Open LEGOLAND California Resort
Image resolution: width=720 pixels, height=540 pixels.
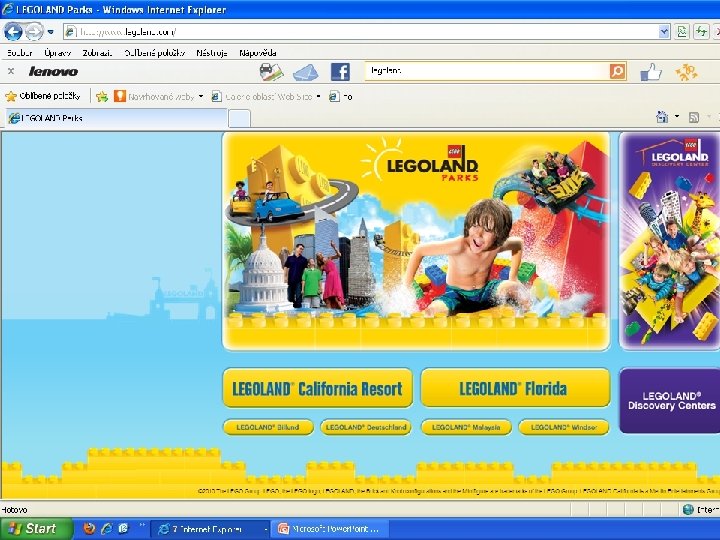317,388
